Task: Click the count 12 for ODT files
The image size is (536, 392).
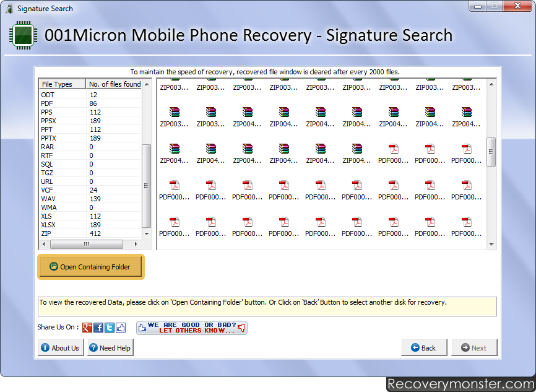Action: (x=93, y=95)
